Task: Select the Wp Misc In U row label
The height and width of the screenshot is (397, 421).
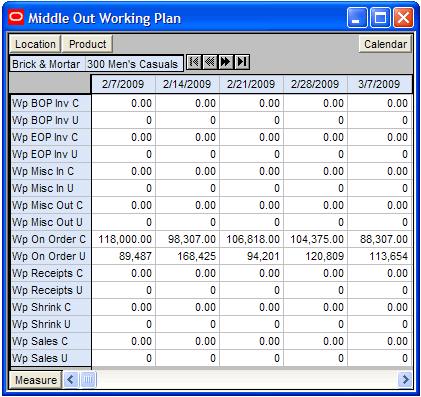Action: pos(51,188)
